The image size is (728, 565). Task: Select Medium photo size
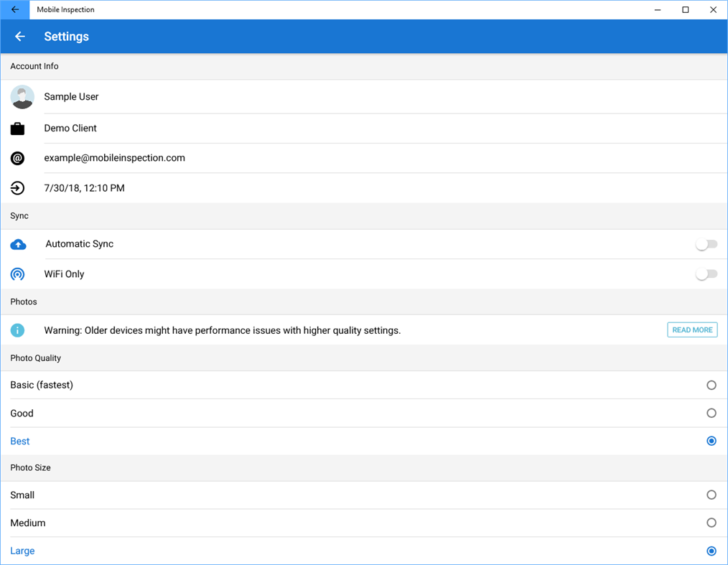pos(711,523)
